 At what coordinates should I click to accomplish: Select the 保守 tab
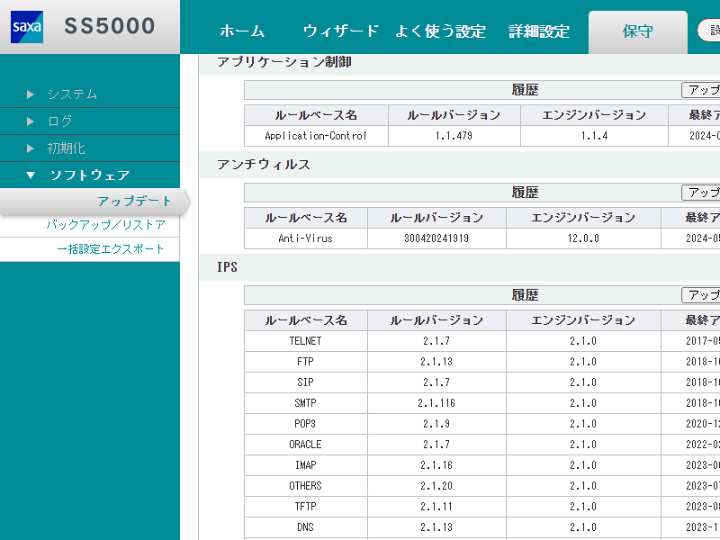click(x=637, y=31)
